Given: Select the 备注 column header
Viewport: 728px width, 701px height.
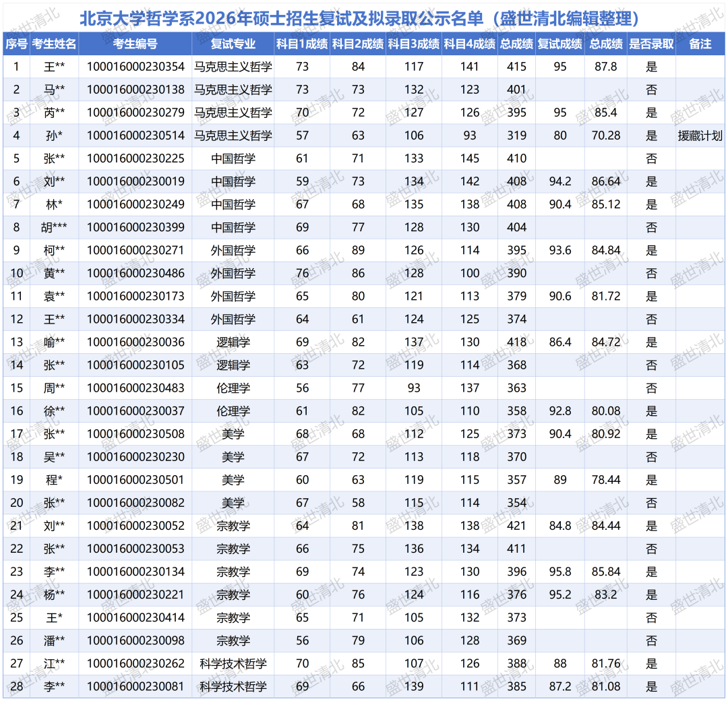Looking at the screenshot, I should 700,44.
